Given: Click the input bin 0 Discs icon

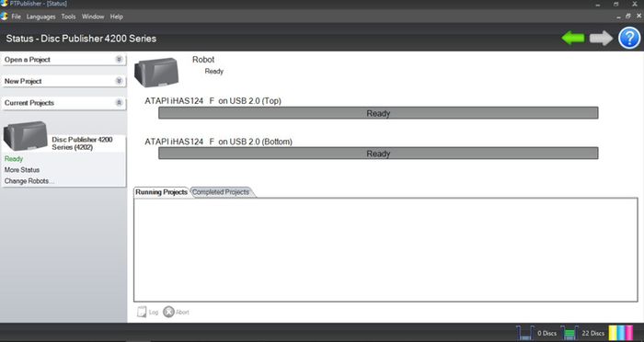Looking at the screenshot, I should click(x=525, y=333).
